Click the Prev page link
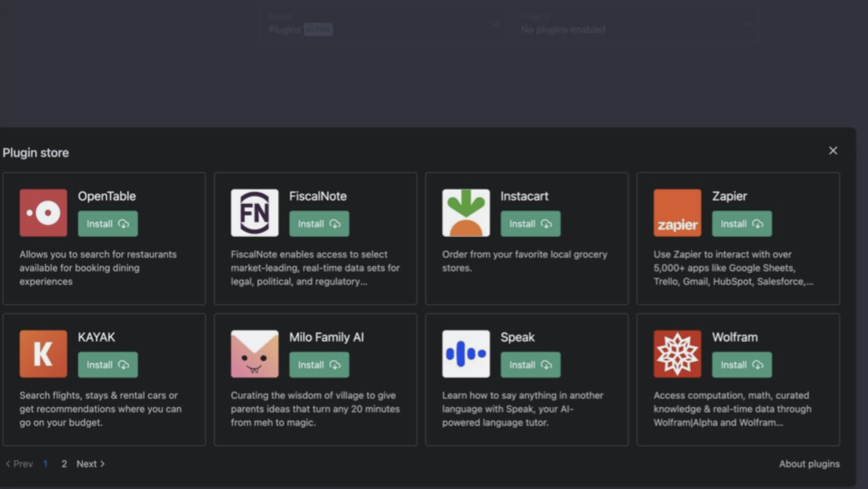Viewport: 868px width, 489px height. pyautogui.click(x=19, y=464)
